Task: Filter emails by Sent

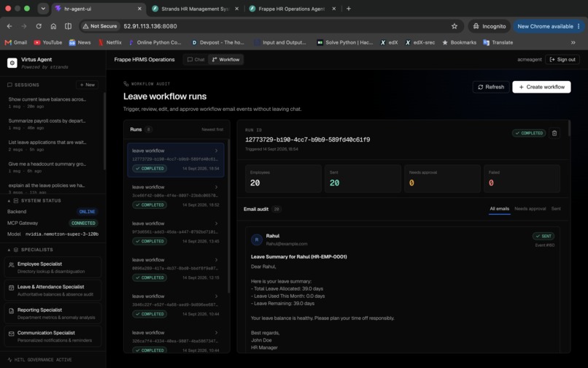Action: (556, 209)
